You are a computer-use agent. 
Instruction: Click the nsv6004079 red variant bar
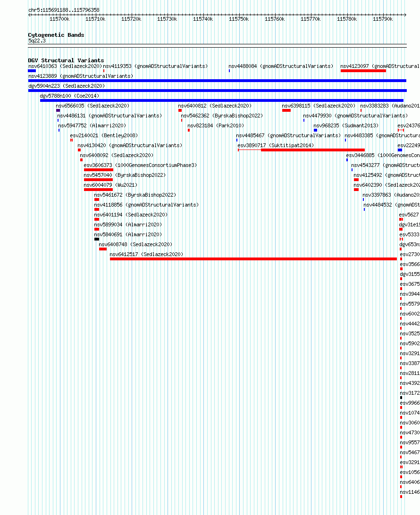tap(98, 190)
